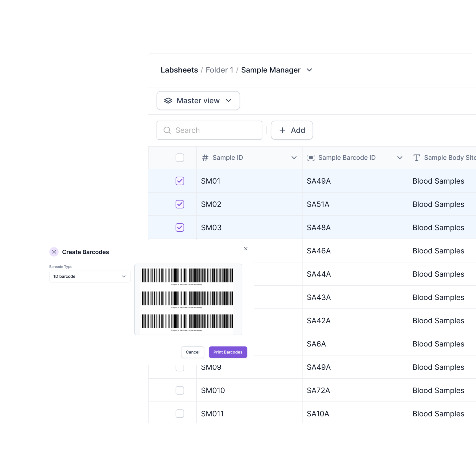
Task: Uncheck the SM01 row checkbox
Action: 180,181
